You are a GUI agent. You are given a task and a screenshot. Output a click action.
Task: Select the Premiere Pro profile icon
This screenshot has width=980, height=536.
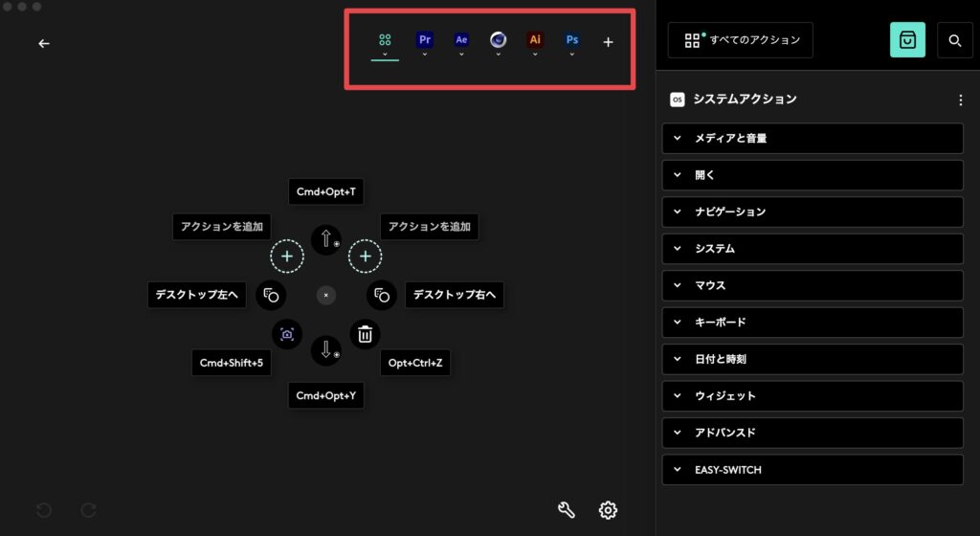[424, 40]
